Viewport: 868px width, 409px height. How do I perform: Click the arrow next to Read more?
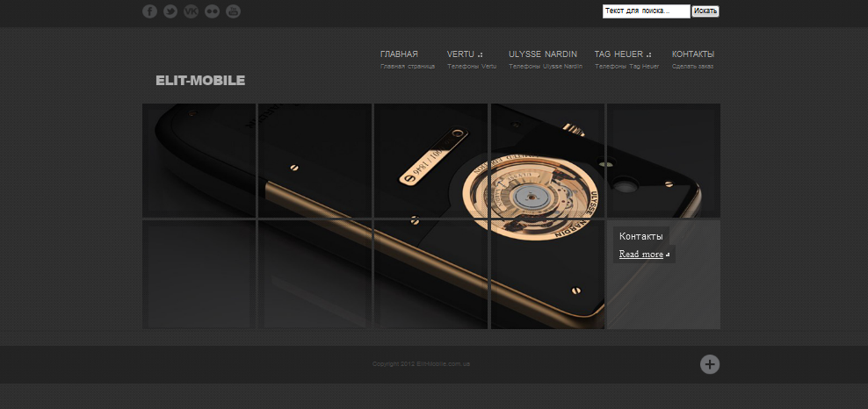668,255
